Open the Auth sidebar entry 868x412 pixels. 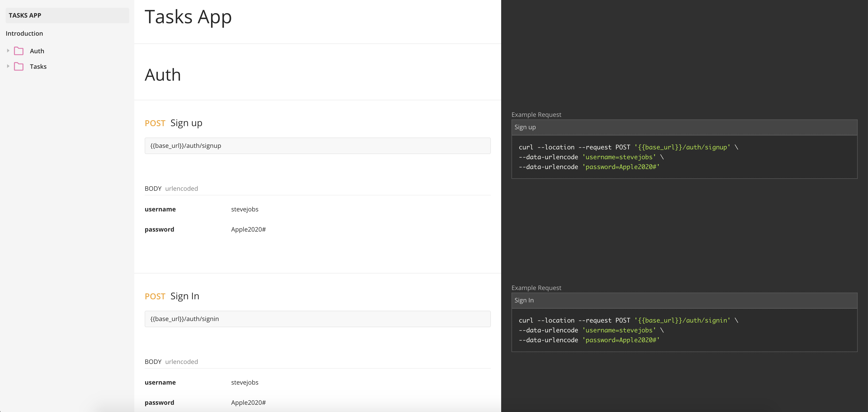click(x=37, y=51)
